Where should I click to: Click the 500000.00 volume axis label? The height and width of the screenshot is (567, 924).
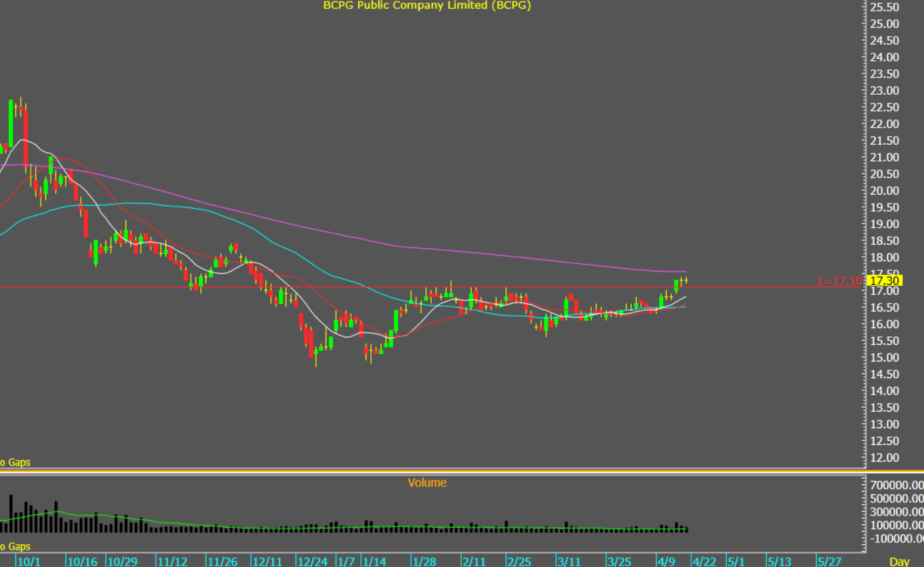(897, 499)
